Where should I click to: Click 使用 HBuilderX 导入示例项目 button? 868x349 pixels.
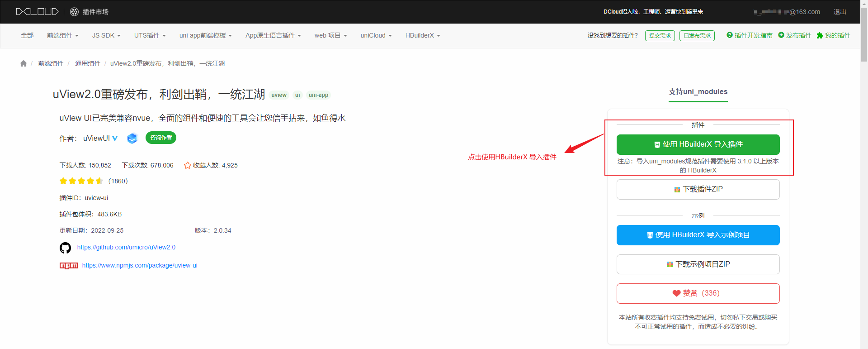coord(698,235)
